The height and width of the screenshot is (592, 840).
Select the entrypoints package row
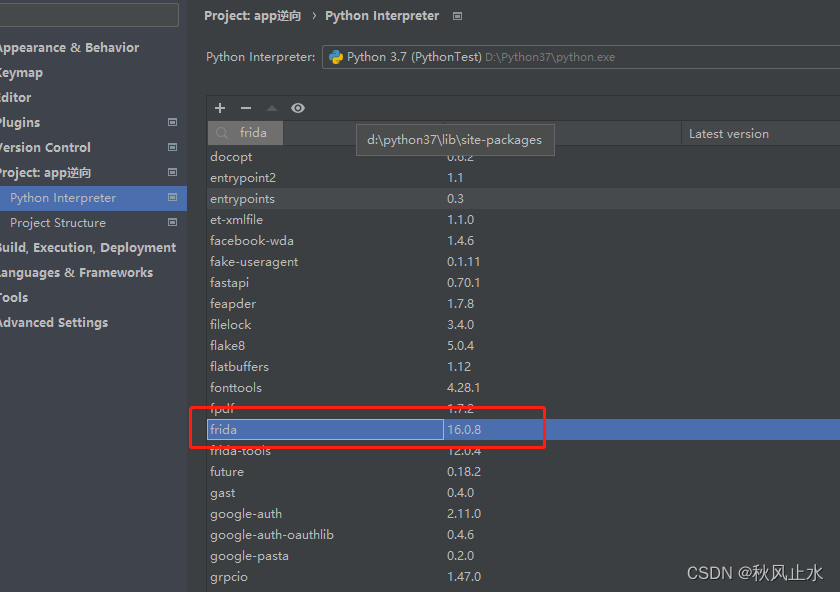523,199
